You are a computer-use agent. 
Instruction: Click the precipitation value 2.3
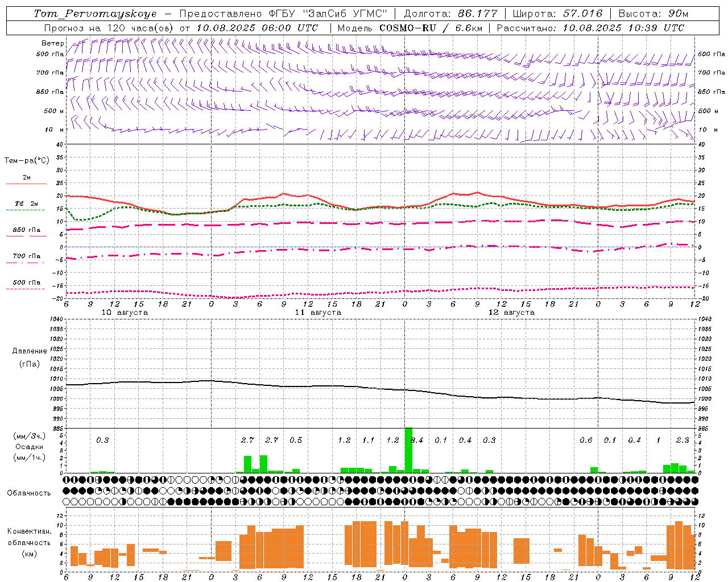click(x=682, y=440)
